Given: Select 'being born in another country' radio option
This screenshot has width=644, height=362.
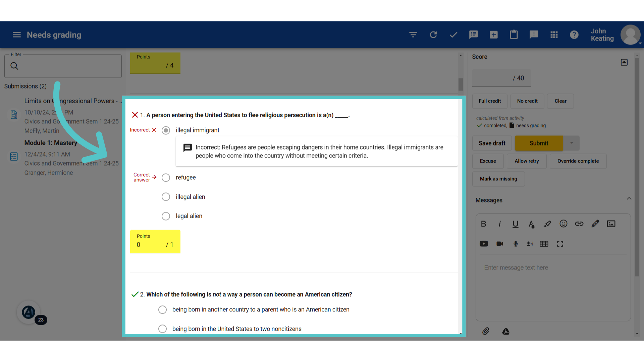Looking at the screenshot, I should tap(162, 310).
